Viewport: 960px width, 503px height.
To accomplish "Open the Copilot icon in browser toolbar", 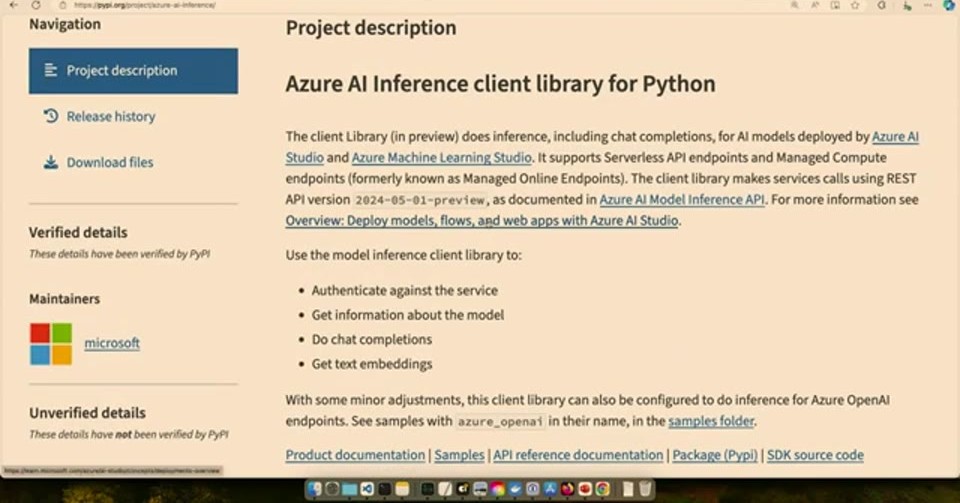I will pos(949,5).
